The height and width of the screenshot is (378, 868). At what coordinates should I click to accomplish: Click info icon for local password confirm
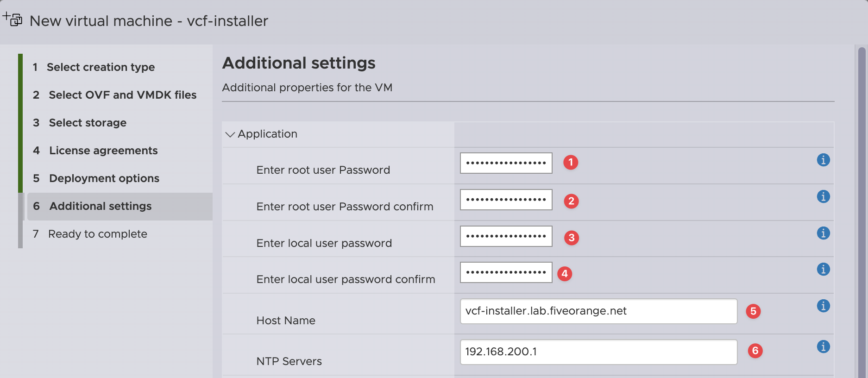pyautogui.click(x=823, y=269)
